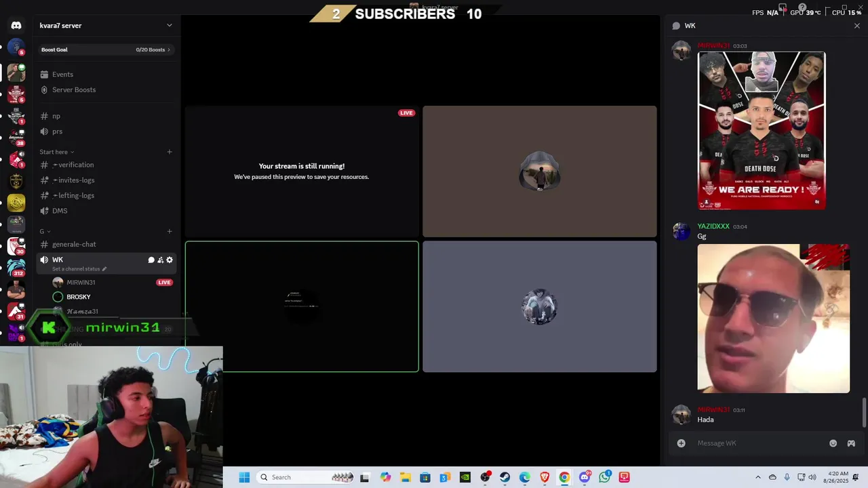Open Discord home direct messages icon
This screenshot has height=488, width=868.
pyautogui.click(x=16, y=25)
